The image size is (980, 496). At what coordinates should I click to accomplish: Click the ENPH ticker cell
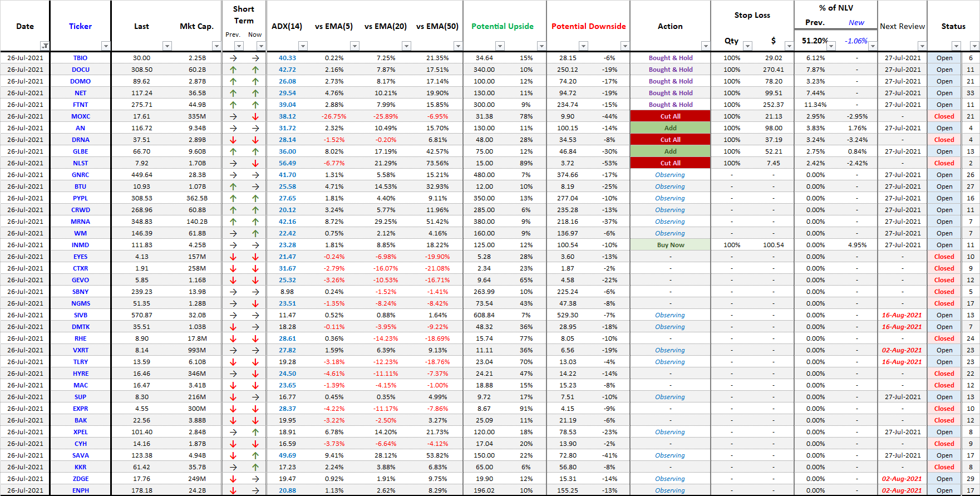click(x=80, y=490)
